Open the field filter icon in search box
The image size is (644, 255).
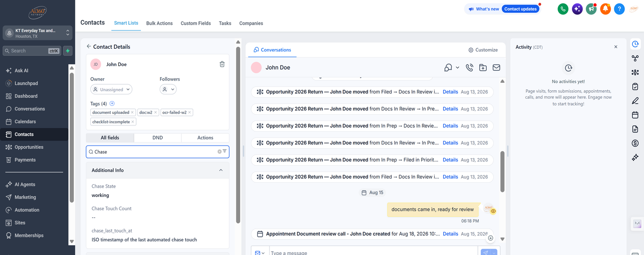[225, 151]
